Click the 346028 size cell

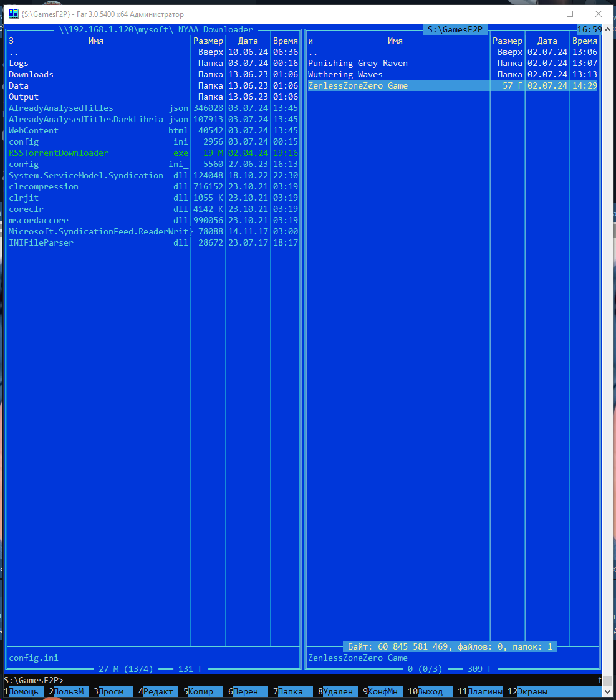(x=208, y=108)
